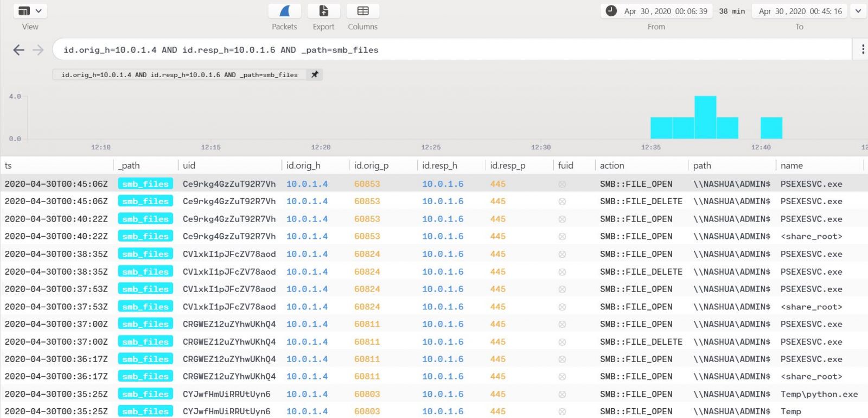Click the isolated histogram bar near 12:40
The height and width of the screenshot is (418, 868).
771,128
